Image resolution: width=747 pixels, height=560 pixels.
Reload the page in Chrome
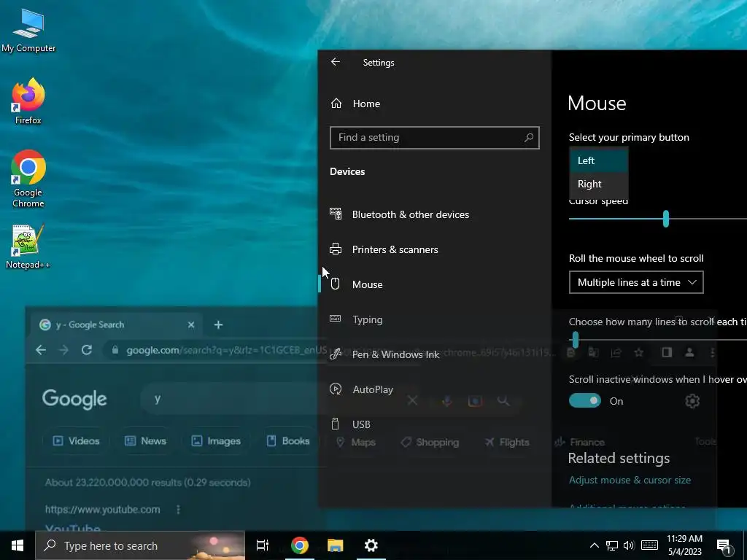pyautogui.click(x=87, y=351)
